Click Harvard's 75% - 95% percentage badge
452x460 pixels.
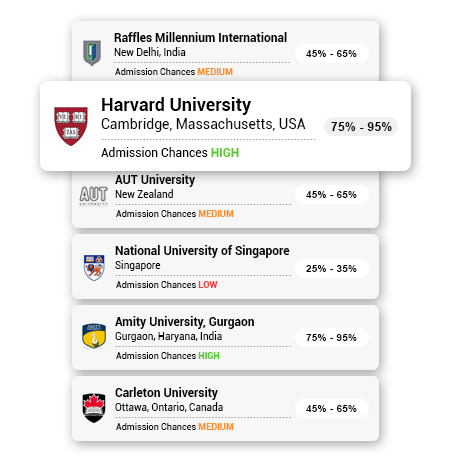(x=361, y=127)
